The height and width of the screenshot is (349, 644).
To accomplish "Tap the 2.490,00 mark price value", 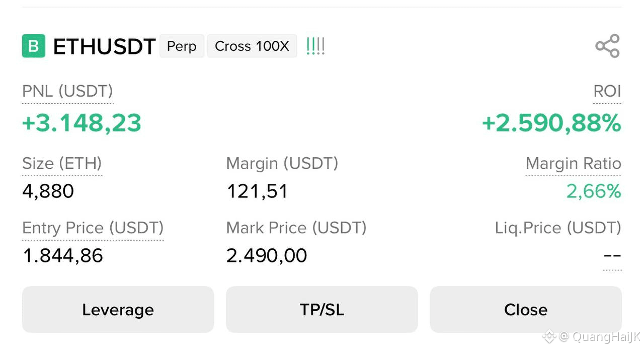I will click(x=267, y=256).
